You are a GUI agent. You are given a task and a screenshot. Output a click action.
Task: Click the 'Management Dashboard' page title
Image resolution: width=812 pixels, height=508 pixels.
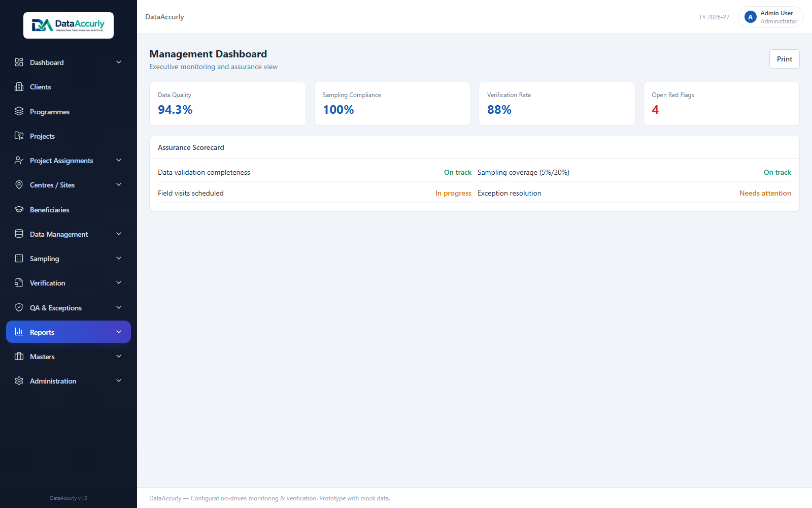(x=208, y=54)
